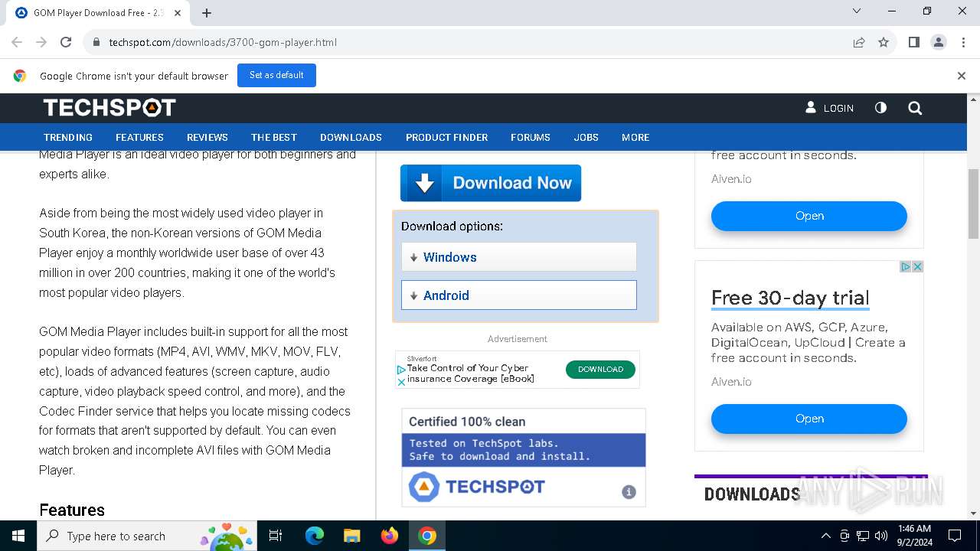
Task: Go forward to the next page
Action: (41, 42)
